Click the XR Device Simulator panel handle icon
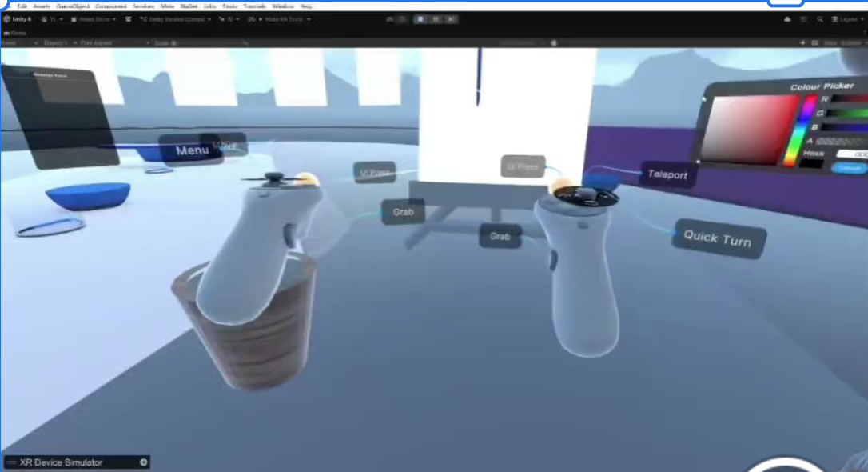868x472 pixels. tap(12, 462)
